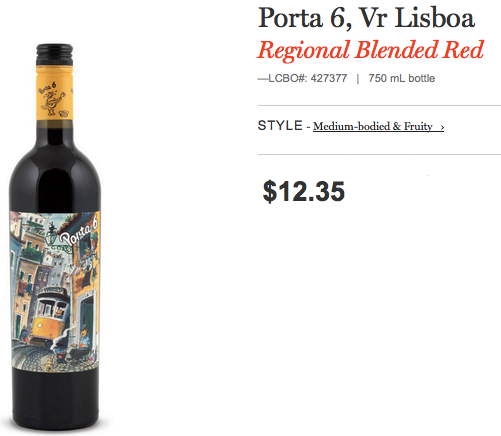
Task: Click the chevron arrow after Fruity
Action: click(x=442, y=127)
